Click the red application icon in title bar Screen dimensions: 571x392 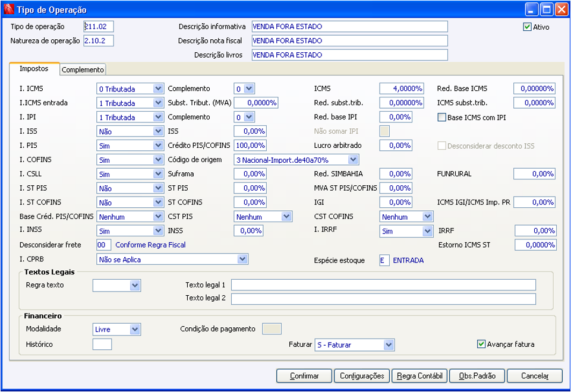tap(8, 10)
